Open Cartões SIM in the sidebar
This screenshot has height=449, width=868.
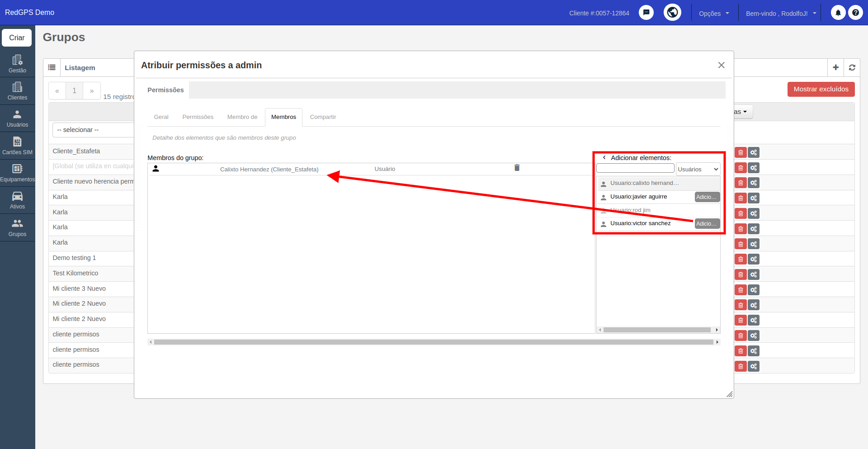tap(17, 146)
